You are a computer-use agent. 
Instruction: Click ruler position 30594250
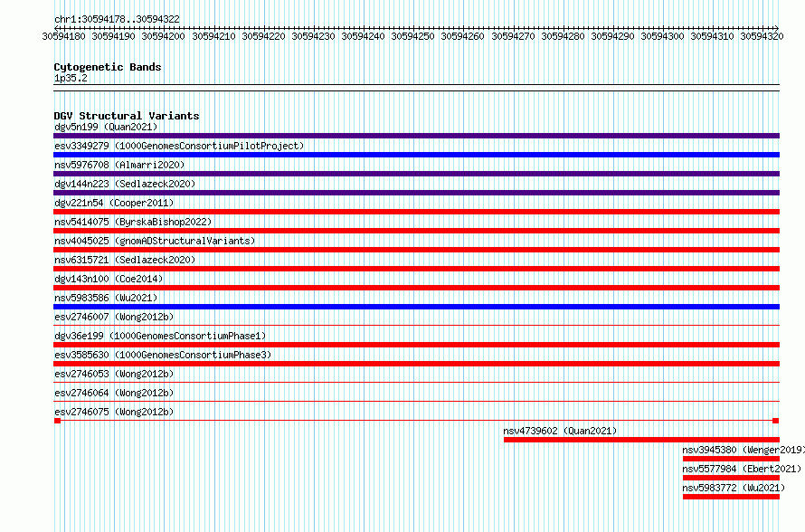(412, 36)
